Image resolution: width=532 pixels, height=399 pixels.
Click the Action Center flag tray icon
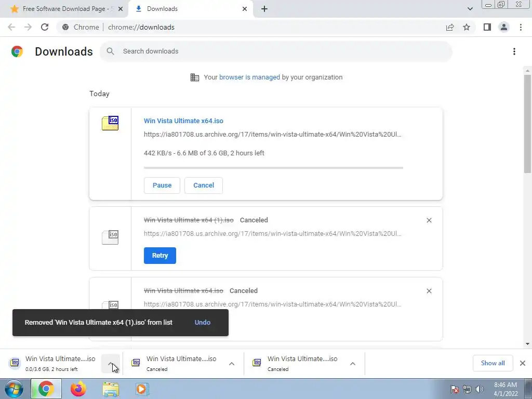(455, 389)
